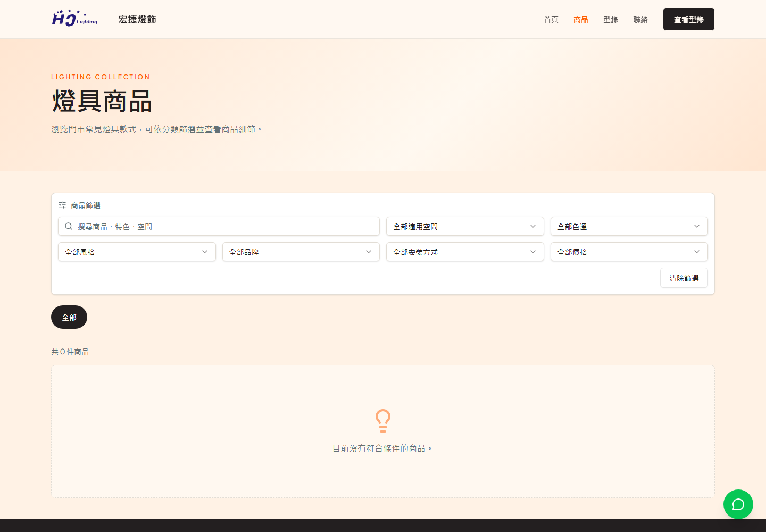Click the HJ Lighting logo

point(74,19)
